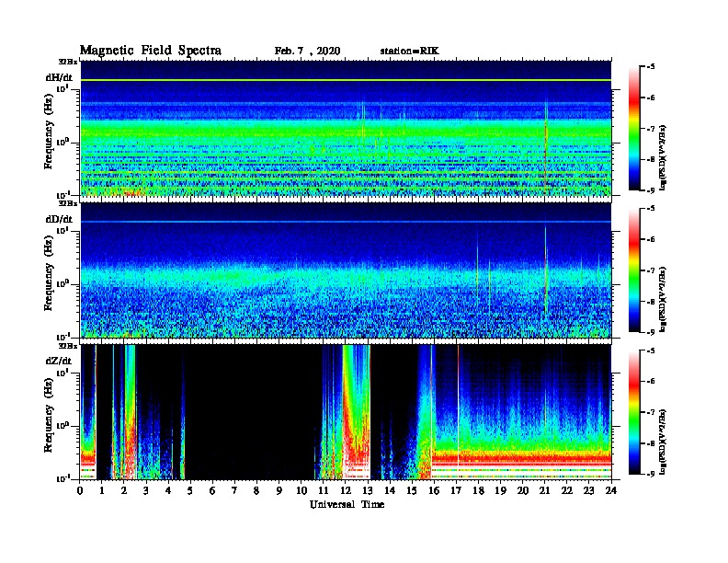Viewport: 728px width, 563px height.
Task: Click hour "13" on the time axis
Action: click(368, 491)
